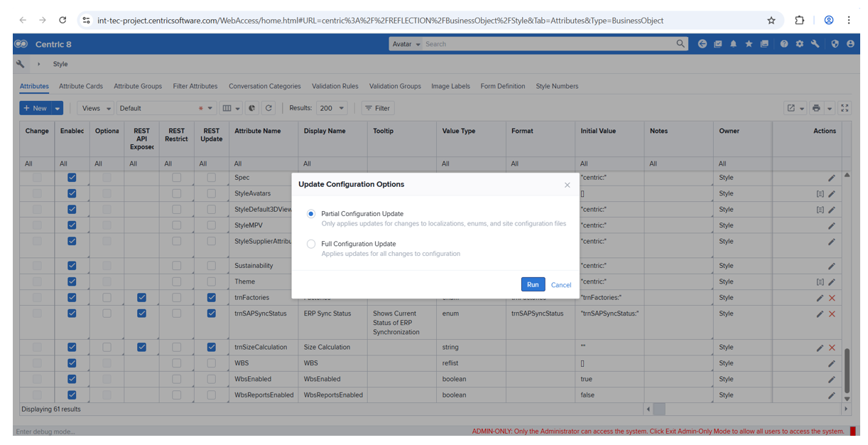Image resolution: width=868 pixels, height=445 pixels.
Task: Close the Update Configuration Options dialog
Action: coord(567,185)
